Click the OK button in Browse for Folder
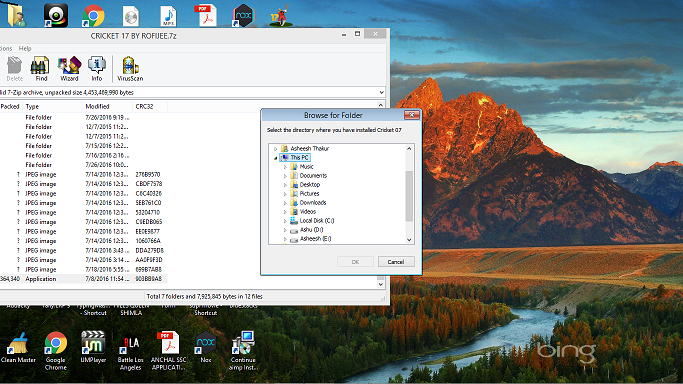This screenshot has width=683, height=384. (x=355, y=262)
